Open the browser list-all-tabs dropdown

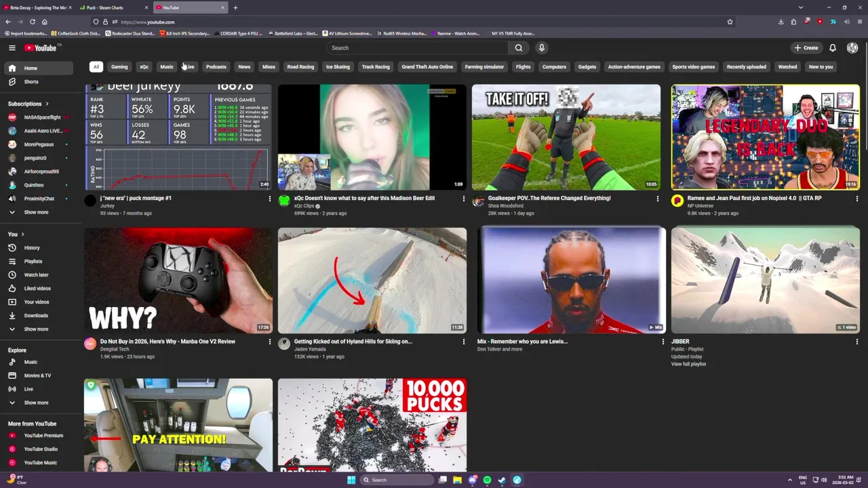pyautogui.click(x=800, y=7)
